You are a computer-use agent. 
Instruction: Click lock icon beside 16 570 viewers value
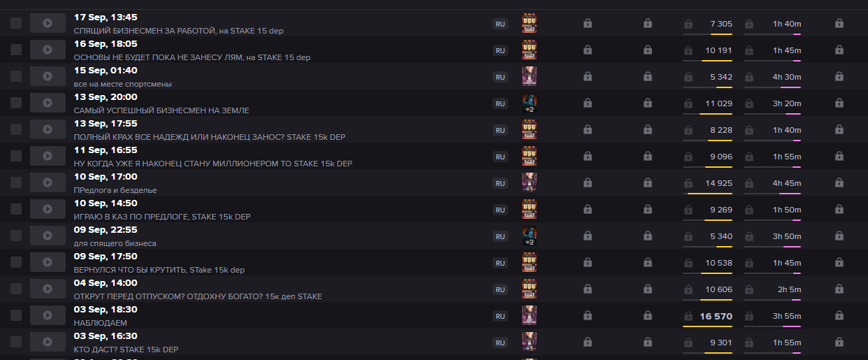[x=688, y=316]
